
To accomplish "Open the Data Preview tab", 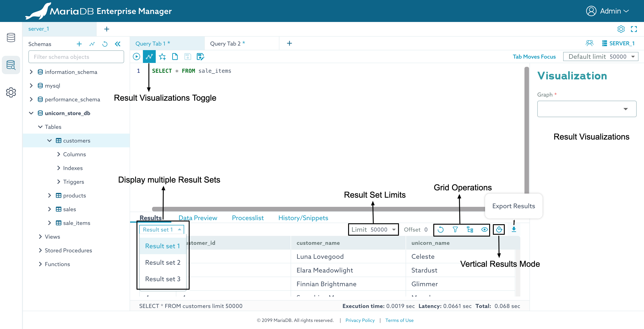I will click(197, 218).
